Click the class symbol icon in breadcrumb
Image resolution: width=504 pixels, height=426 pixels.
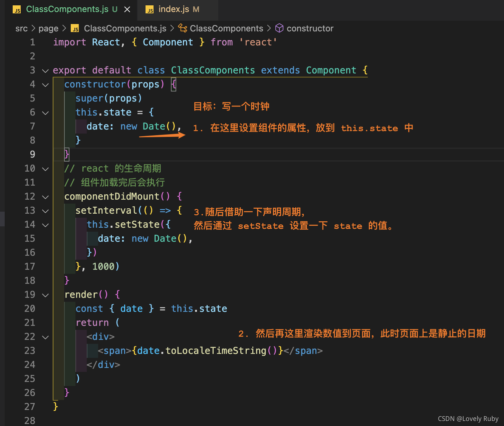[183, 28]
